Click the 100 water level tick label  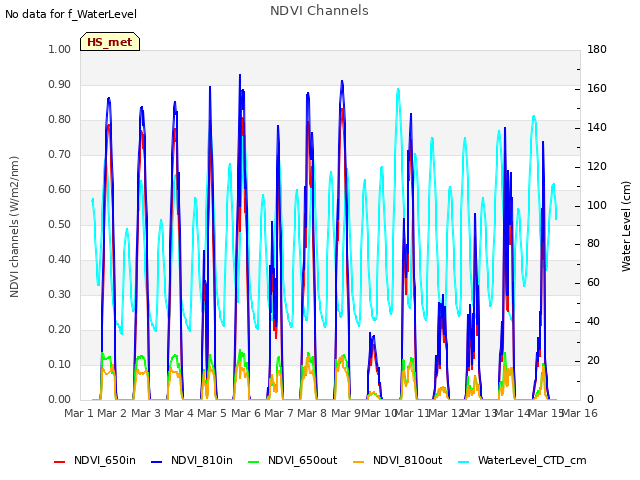point(597,205)
